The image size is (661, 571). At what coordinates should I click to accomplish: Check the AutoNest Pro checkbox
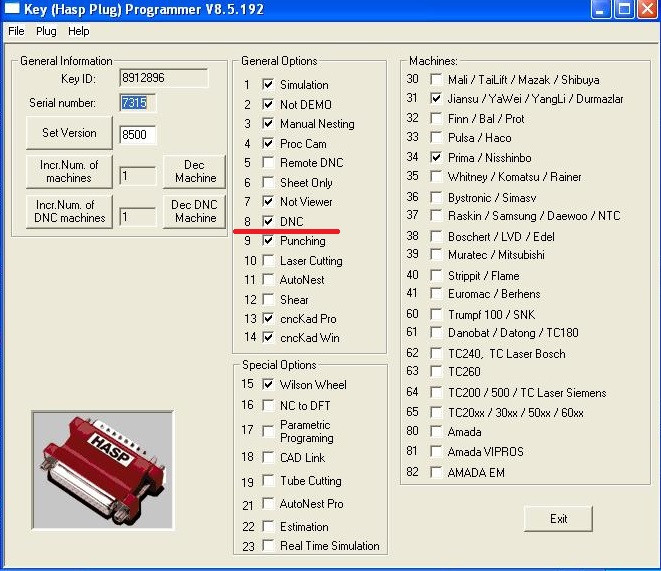(268, 504)
